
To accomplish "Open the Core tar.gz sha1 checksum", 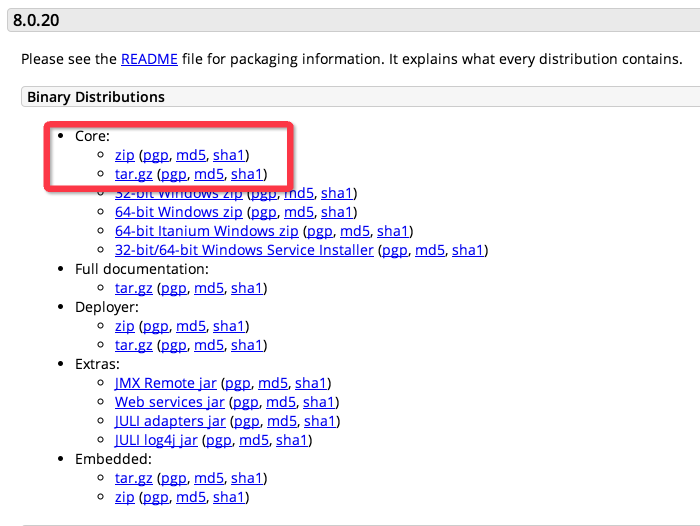I will pos(248,174).
